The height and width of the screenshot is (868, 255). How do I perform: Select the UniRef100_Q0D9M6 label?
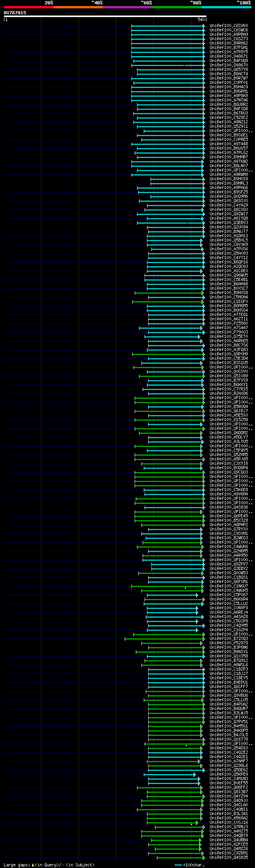click(229, 196)
